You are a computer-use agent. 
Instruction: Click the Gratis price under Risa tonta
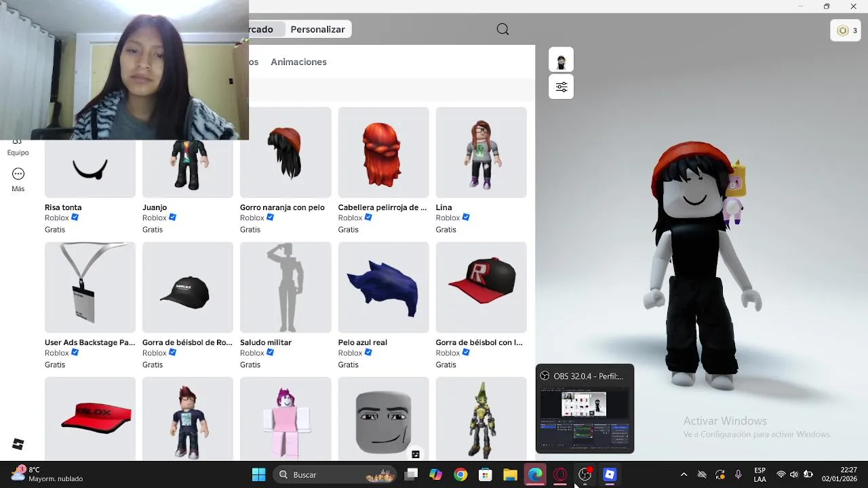55,229
